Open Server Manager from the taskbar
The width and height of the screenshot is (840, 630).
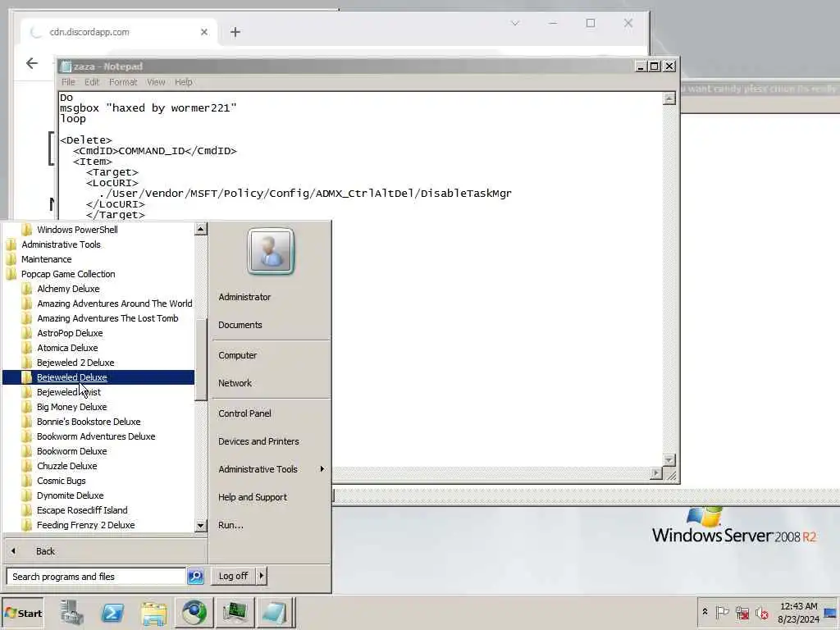(x=71, y=613)
